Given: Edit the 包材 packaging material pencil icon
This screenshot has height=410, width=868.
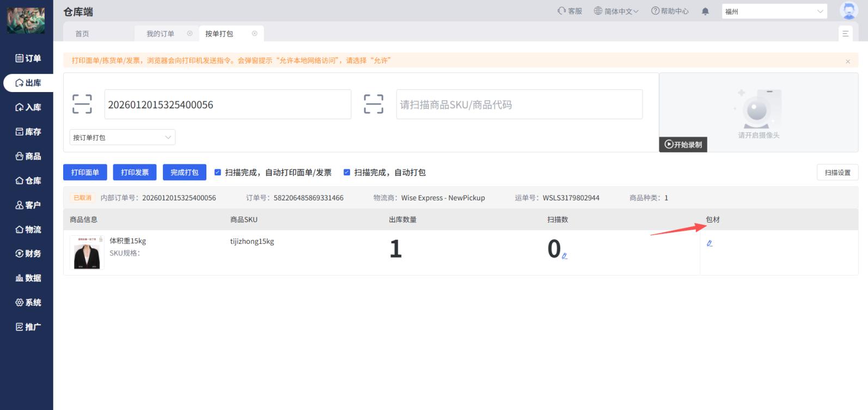Looking at the screenshot, I should 710,243.
